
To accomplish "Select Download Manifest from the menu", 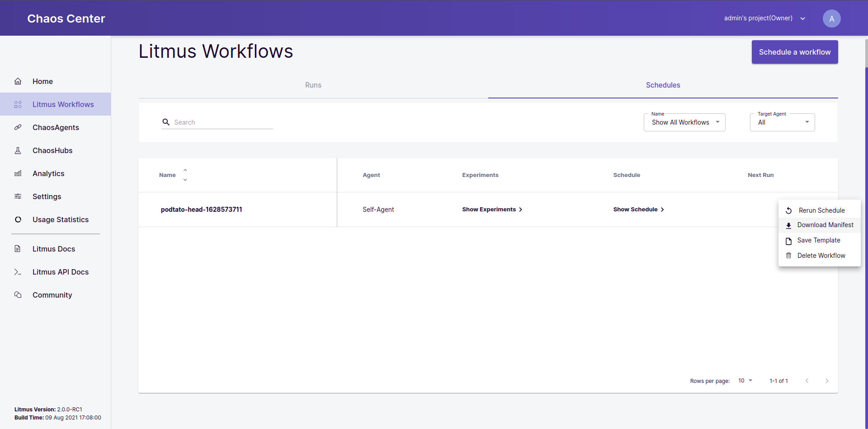I will pyautogui.click(x=825, y=225).
